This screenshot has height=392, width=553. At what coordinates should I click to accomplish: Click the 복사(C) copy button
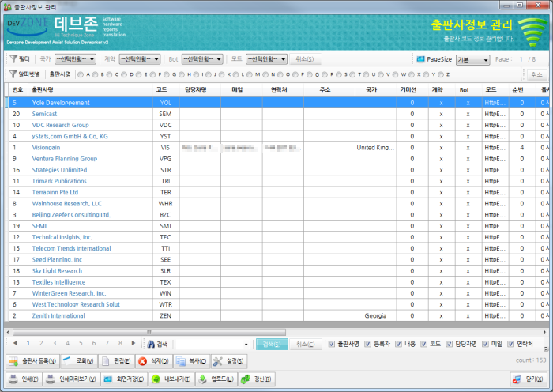click(x=191, y=361)
